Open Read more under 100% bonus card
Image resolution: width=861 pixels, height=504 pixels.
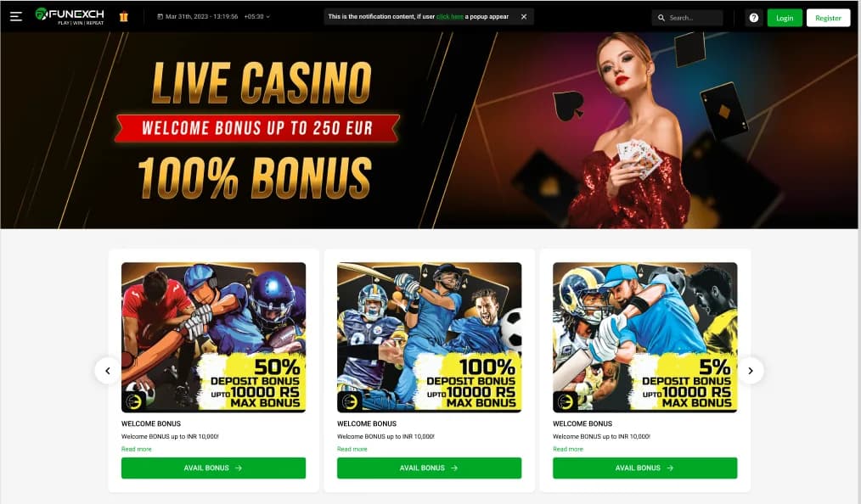352,449
